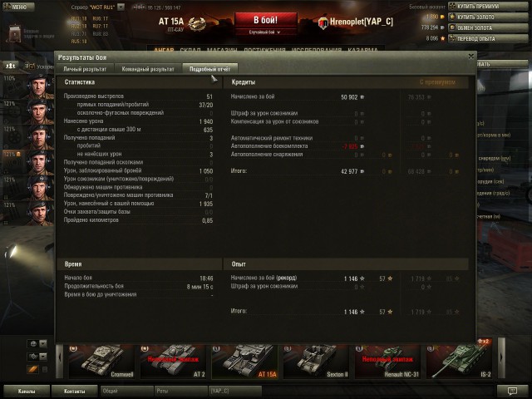This screenshot has width=532, height=399.
Task: Open the Каналы channels button
Action: click(x=27, y=392)
